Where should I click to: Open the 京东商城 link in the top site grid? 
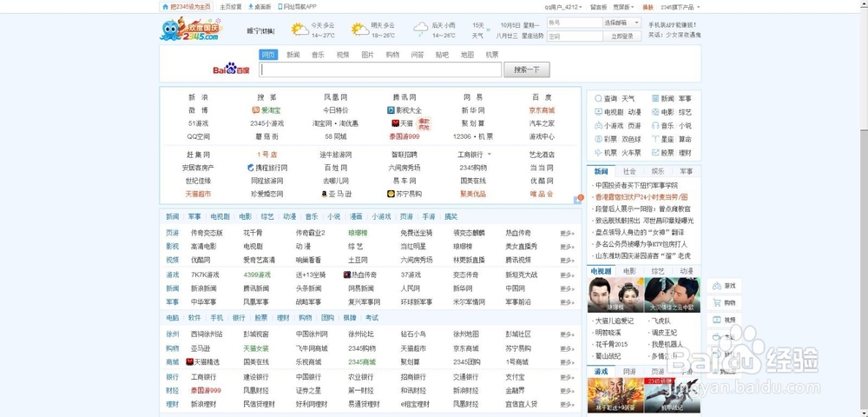click(542, 110)
